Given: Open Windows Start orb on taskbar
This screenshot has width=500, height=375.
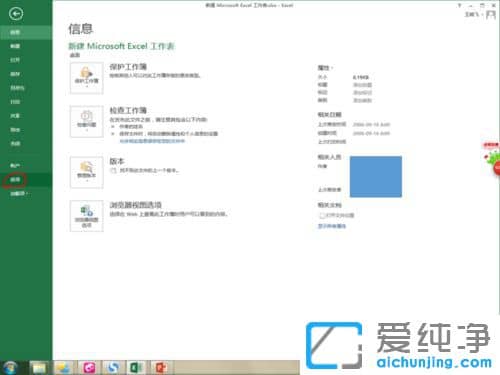Looking at the screenshot, I should tap(9, 368).
